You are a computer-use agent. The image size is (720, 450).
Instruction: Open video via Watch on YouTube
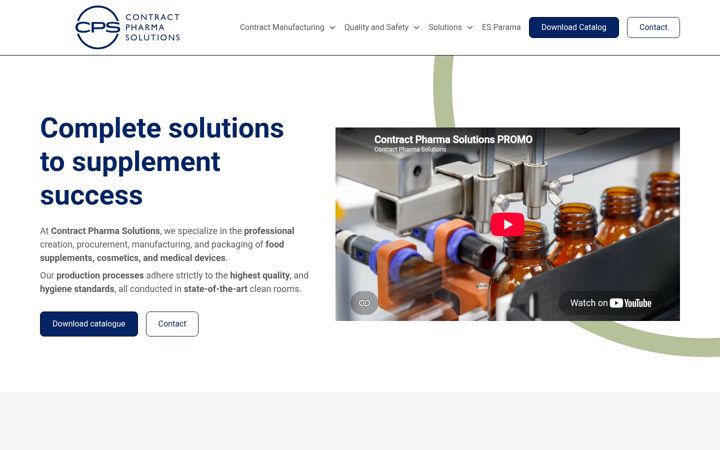[x=610, y=303]
